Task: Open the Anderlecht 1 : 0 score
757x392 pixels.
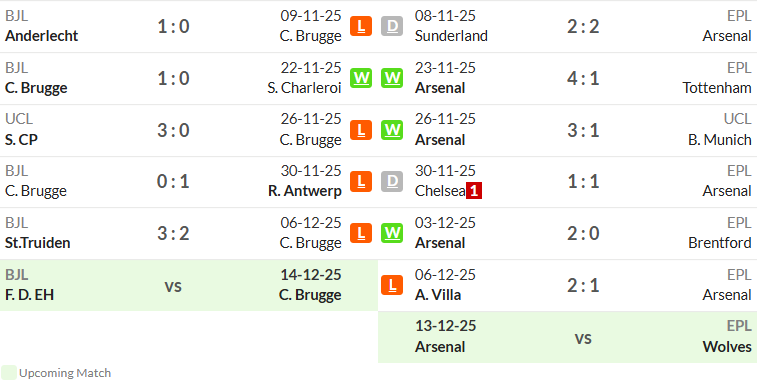Action: pyautogui.click(x=173, y=26)
